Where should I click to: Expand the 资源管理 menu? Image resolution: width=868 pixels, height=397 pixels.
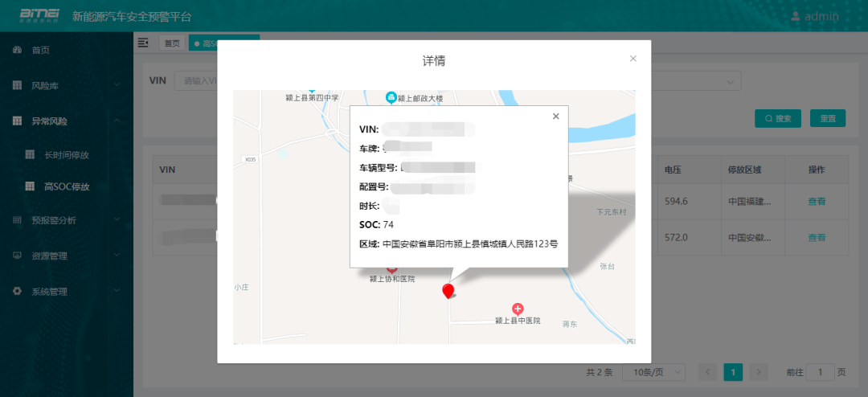tap(49, 256)
